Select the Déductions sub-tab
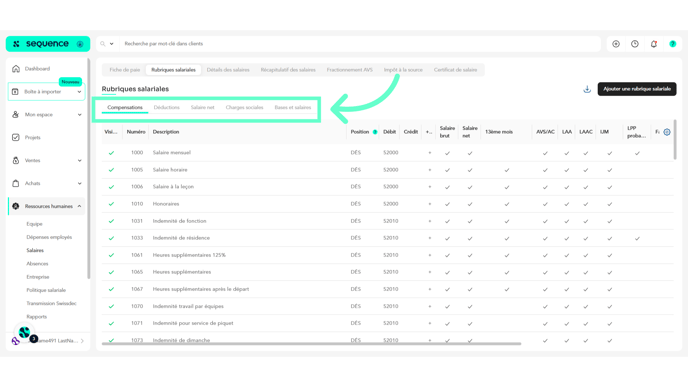 click(x=167, y=108)
